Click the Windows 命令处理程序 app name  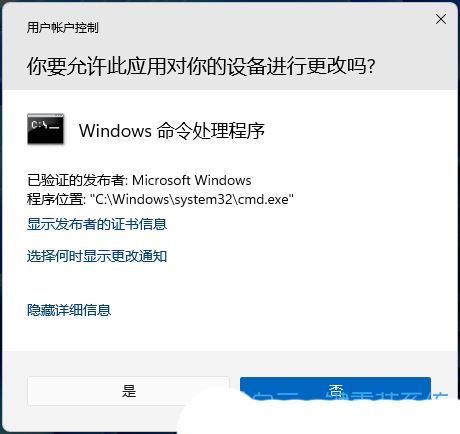[x=172, y=130]
